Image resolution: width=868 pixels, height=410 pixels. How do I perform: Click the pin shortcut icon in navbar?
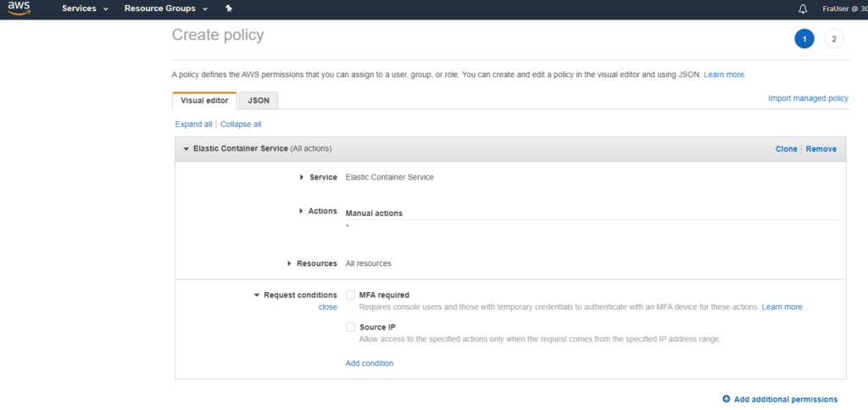tap(228, 8)
